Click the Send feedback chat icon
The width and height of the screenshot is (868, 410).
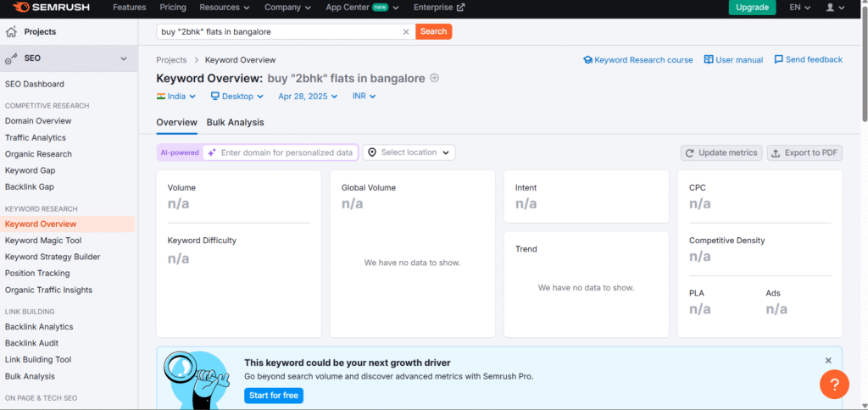point(779,60)
